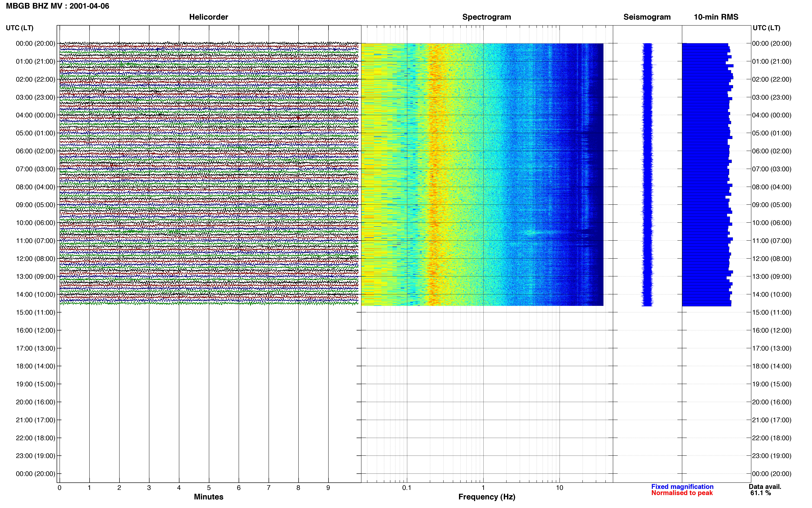Click the left '02:00 (22:00)' time label

[x=36, y=79]
